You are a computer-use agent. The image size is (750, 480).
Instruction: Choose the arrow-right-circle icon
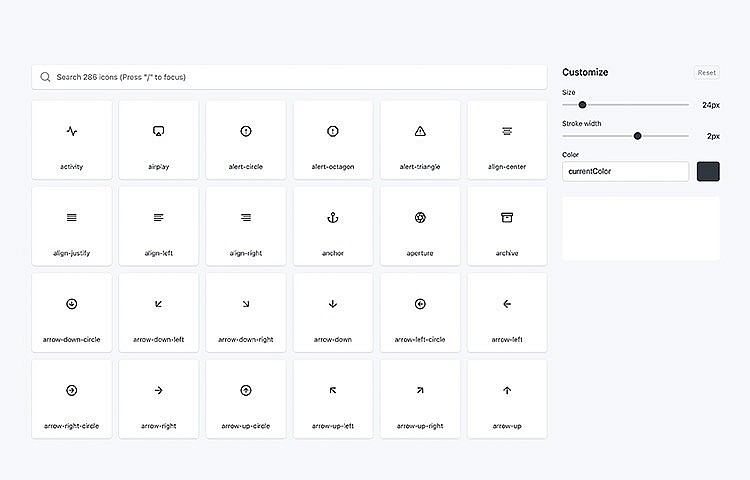71,398
